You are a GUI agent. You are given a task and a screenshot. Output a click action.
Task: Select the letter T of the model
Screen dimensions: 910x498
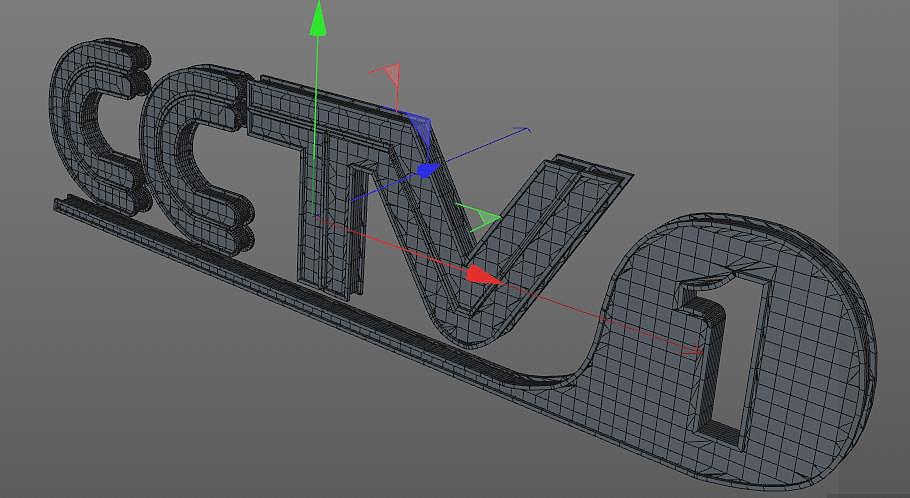[x=331, y=186]
